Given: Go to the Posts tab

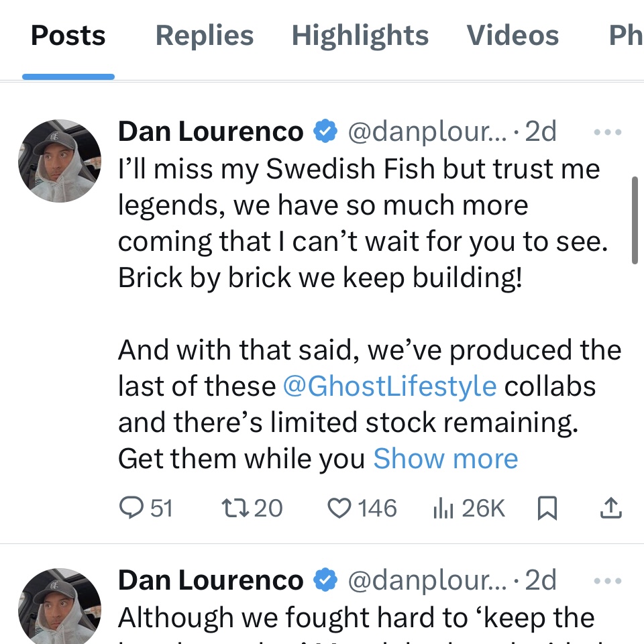Looking at the screenshot, I should (68, 36).
